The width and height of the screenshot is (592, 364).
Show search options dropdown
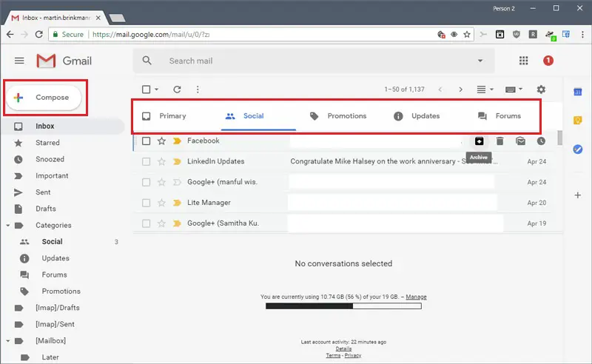click(480, 61)
